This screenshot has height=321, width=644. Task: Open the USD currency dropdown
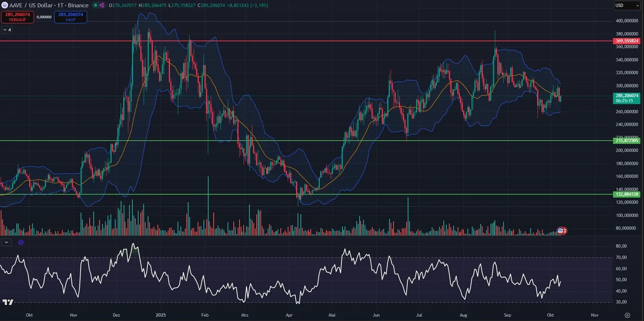tap(627, 5)
